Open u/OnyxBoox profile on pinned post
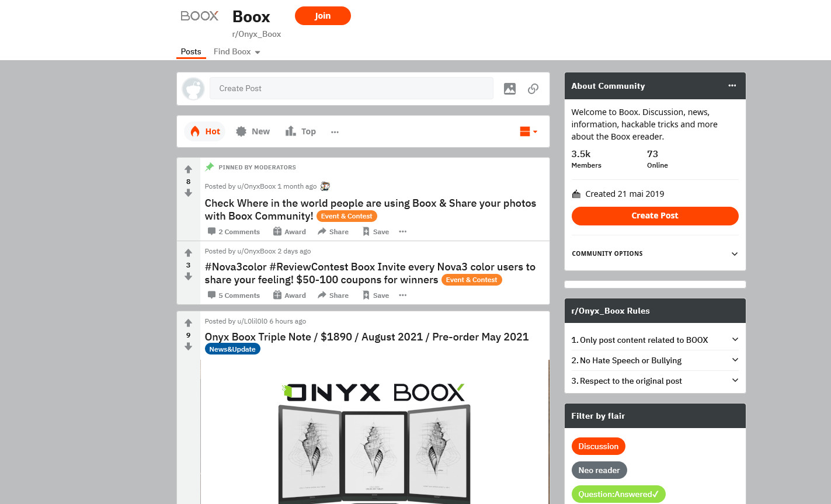This screenshot has height=504, width=831. [x=256, y=186]
